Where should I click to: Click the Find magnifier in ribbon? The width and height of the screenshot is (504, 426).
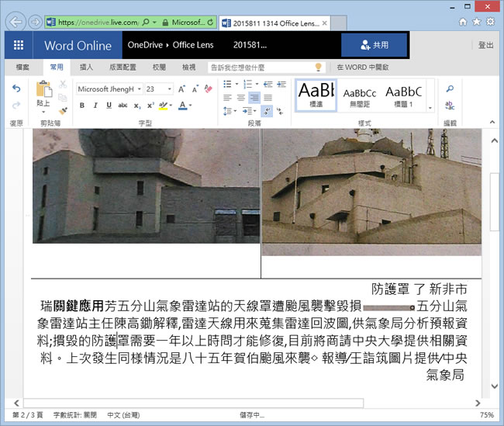[x=450, y=88]
